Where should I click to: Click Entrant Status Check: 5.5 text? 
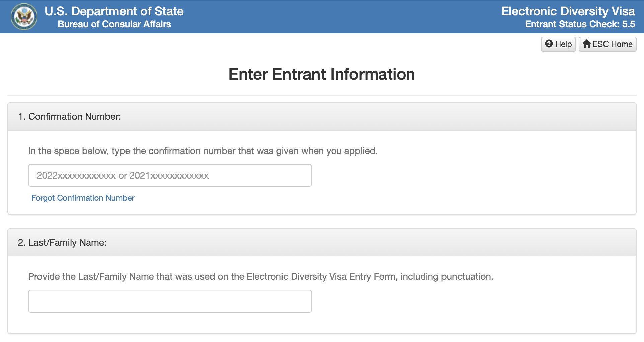pos(580,24)
